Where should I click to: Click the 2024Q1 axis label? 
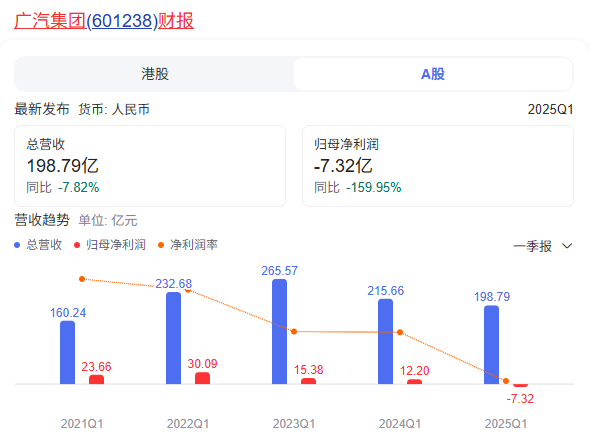(x=400, y=424)
